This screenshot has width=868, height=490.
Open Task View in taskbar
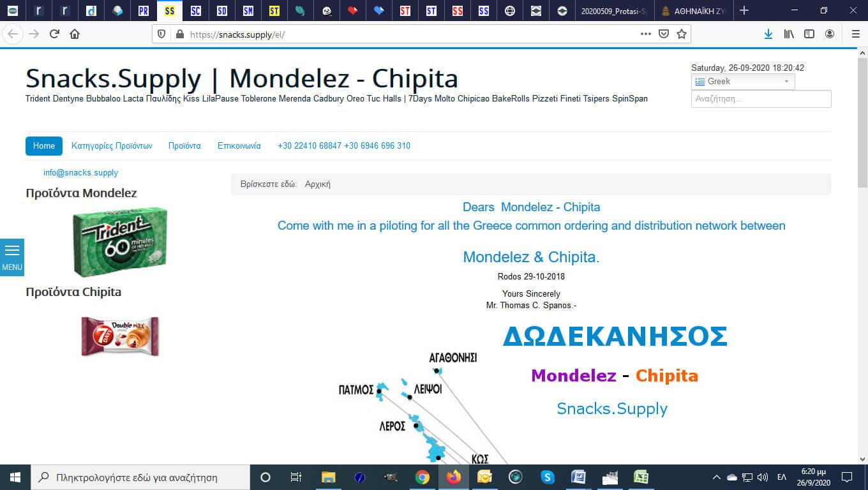click(x=296, y=477)
